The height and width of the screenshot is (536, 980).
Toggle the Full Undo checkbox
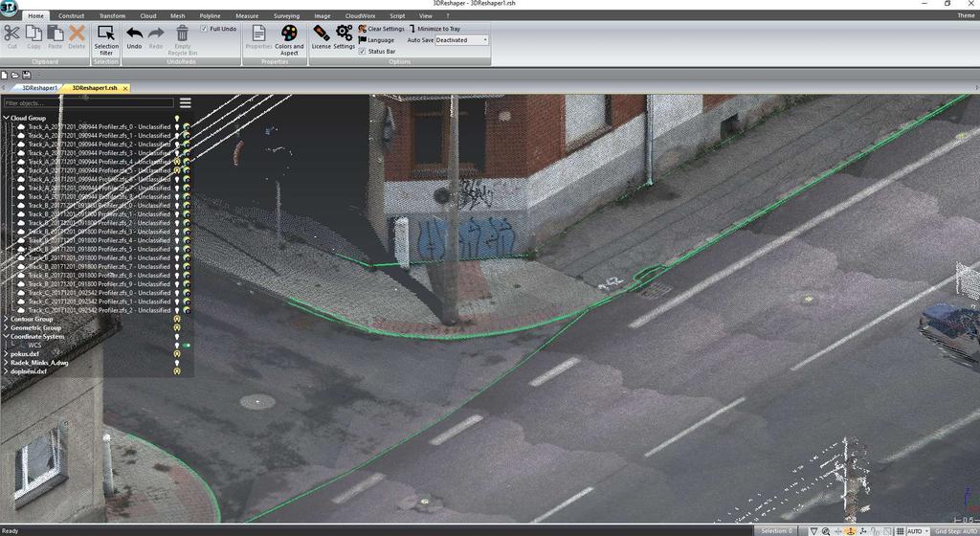click(204, 29)
